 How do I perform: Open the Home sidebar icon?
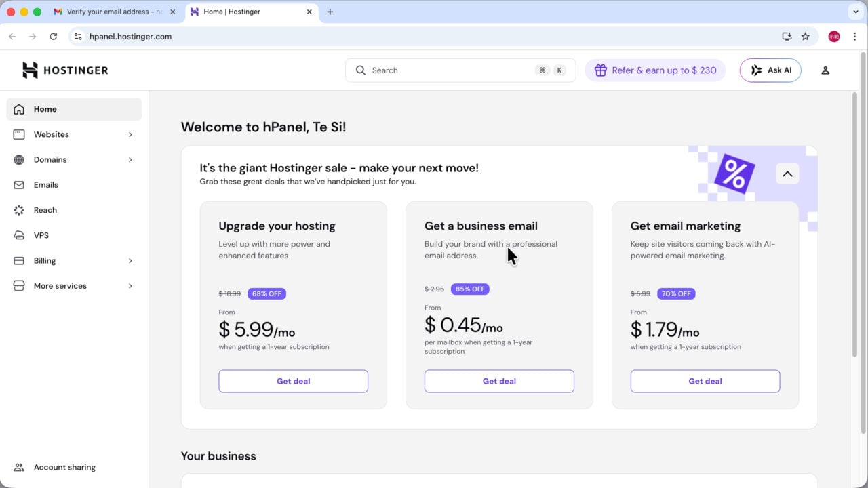(19, 109)
